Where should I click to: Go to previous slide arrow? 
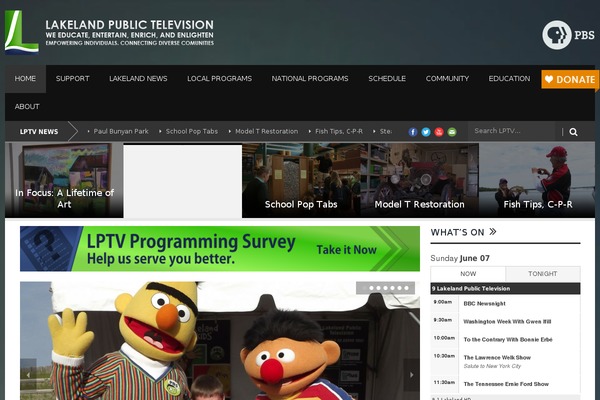[x=28, y=375]
